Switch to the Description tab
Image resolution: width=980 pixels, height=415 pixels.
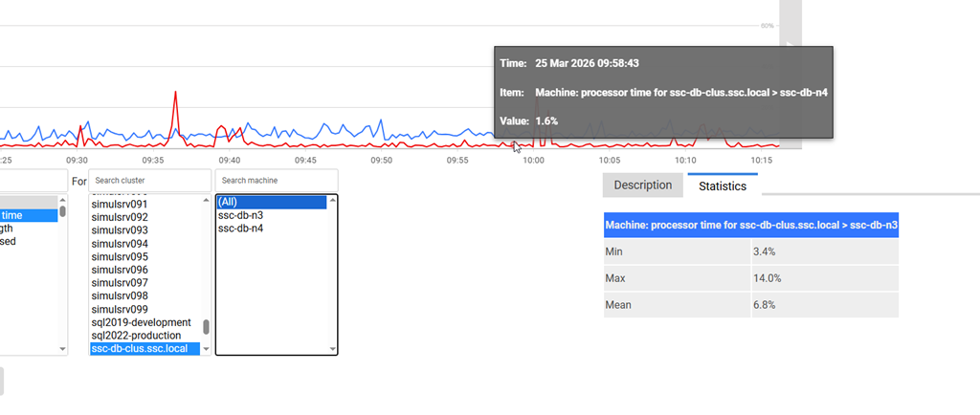pos(643,186)
